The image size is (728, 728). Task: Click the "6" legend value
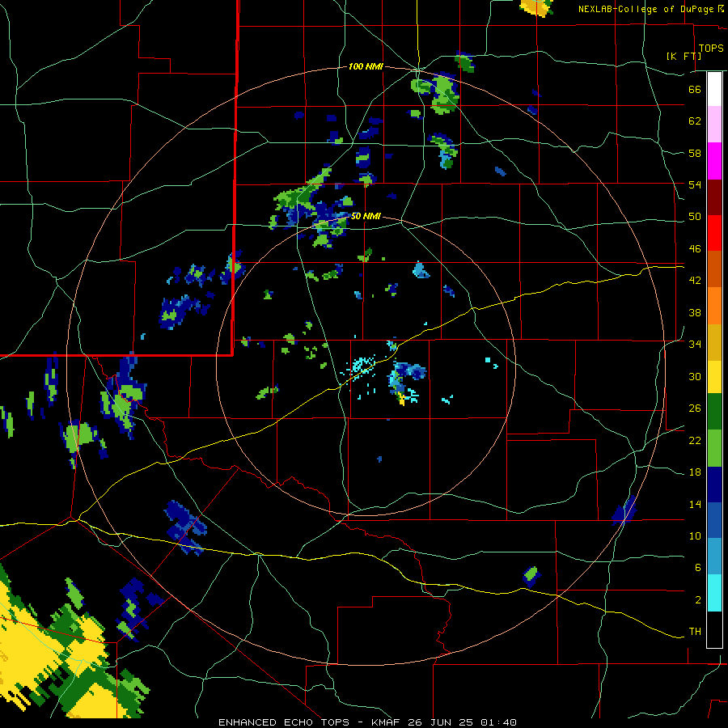click(698, 568)
